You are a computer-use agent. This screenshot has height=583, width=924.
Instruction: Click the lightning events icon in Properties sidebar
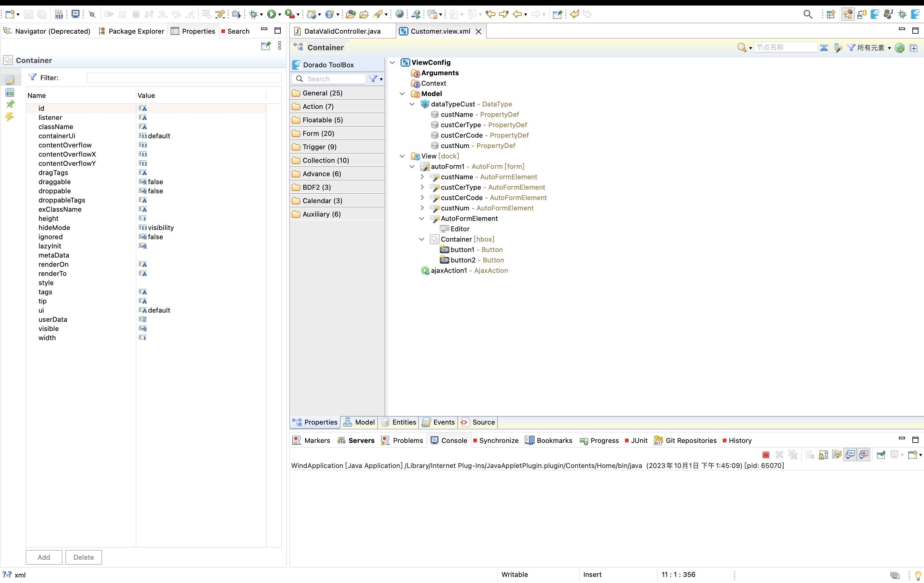click(10, 116)
